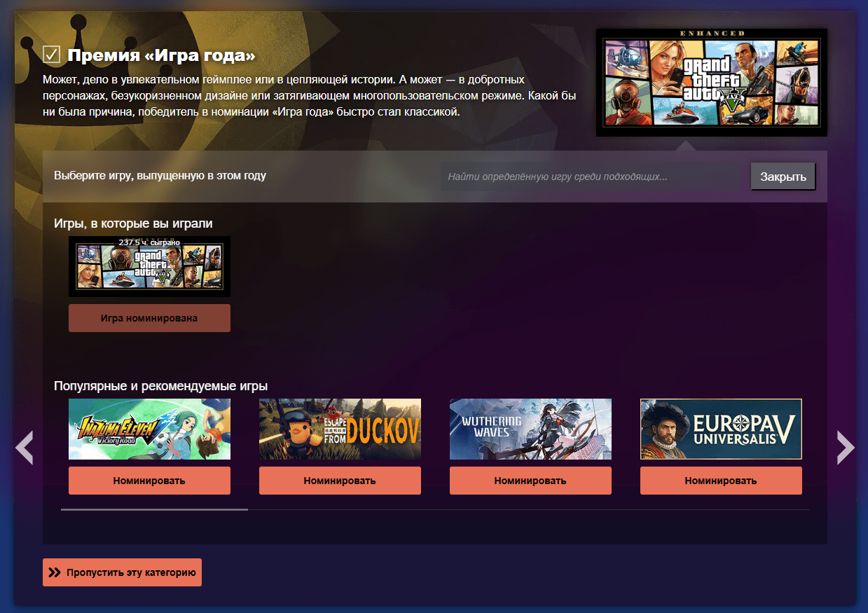The height and width of the screenshot is (613, 868).
Task: Open the Escape from Duckov game image
Action: point(340,429)
